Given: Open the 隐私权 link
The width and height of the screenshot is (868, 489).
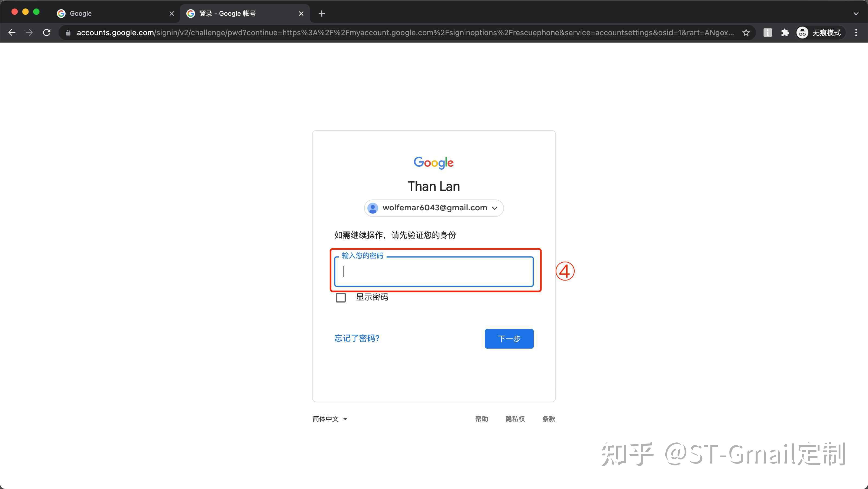Looking at the screenshot, I should 515,419.
